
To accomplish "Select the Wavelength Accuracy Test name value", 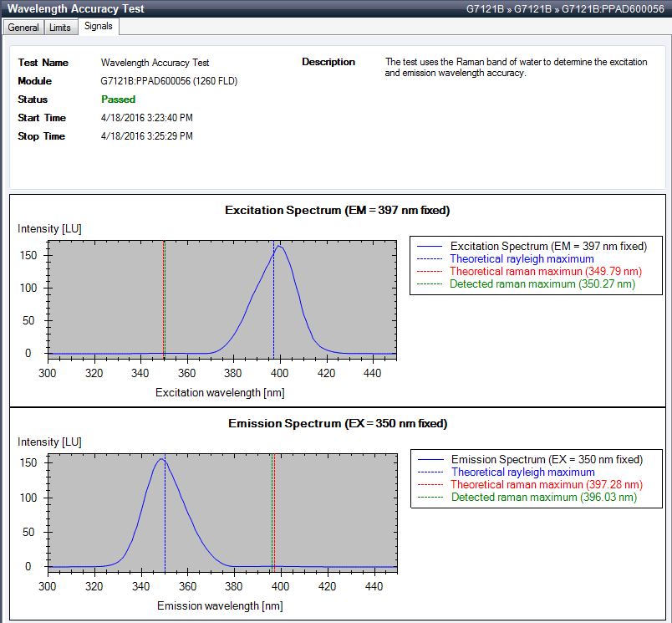I will (154, 63).
